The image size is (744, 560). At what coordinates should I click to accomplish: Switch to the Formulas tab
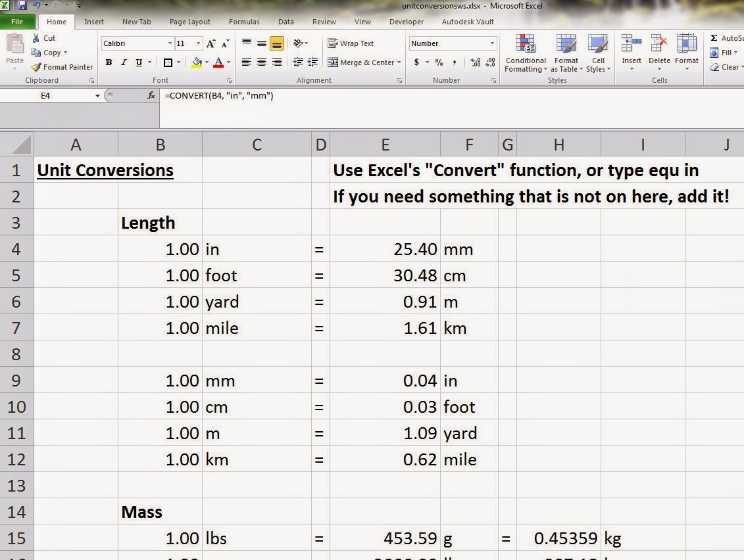coord(244,22)
